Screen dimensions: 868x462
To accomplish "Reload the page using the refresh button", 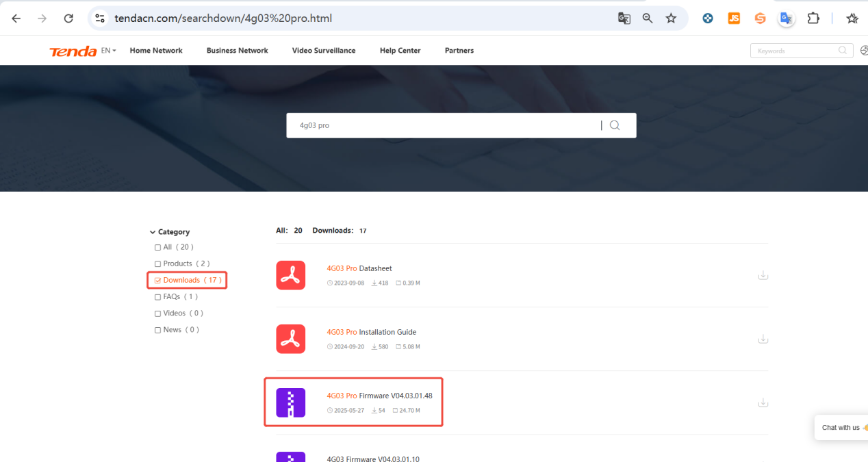I will (68, 18).
